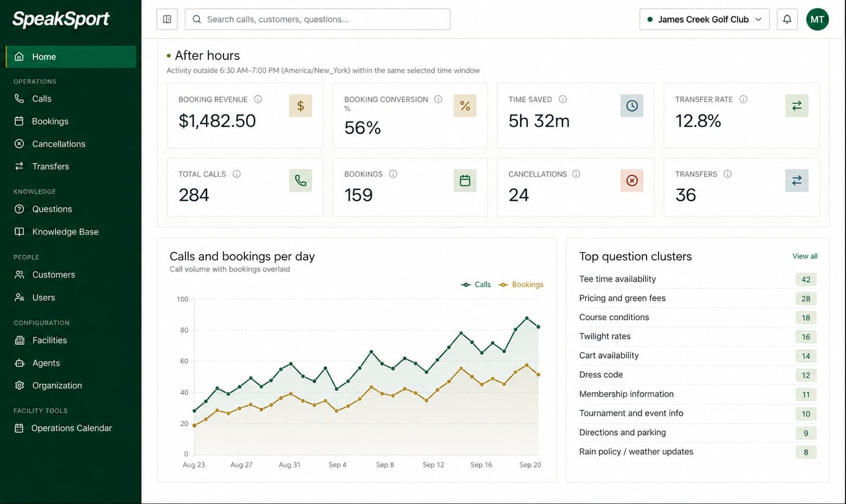Click the red X icon on Cancellations card

pyautogui.click(x=632, y=180)
